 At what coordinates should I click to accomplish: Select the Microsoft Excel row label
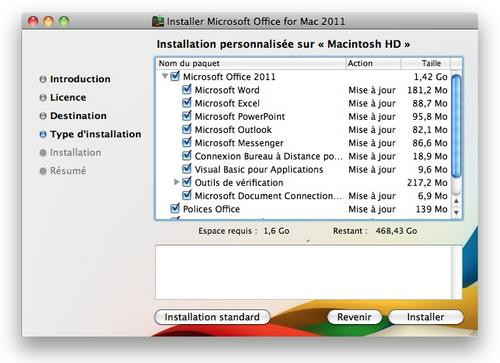pos(227,103)
